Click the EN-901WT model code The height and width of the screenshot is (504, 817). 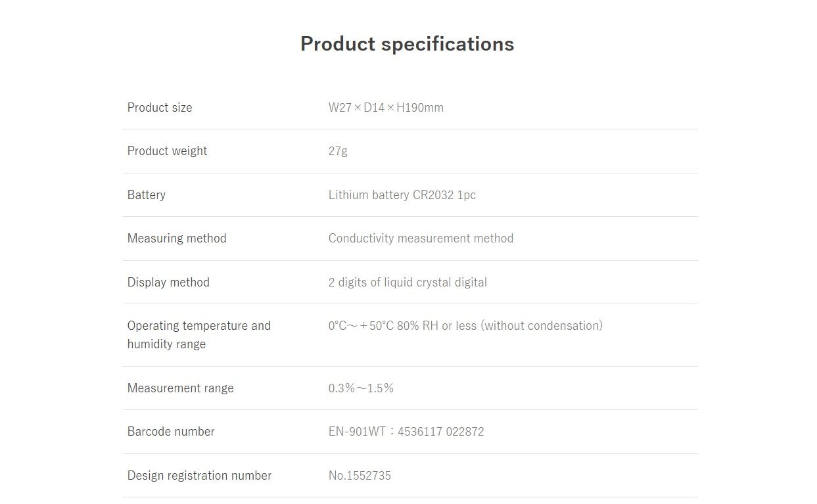coord(357,432)
